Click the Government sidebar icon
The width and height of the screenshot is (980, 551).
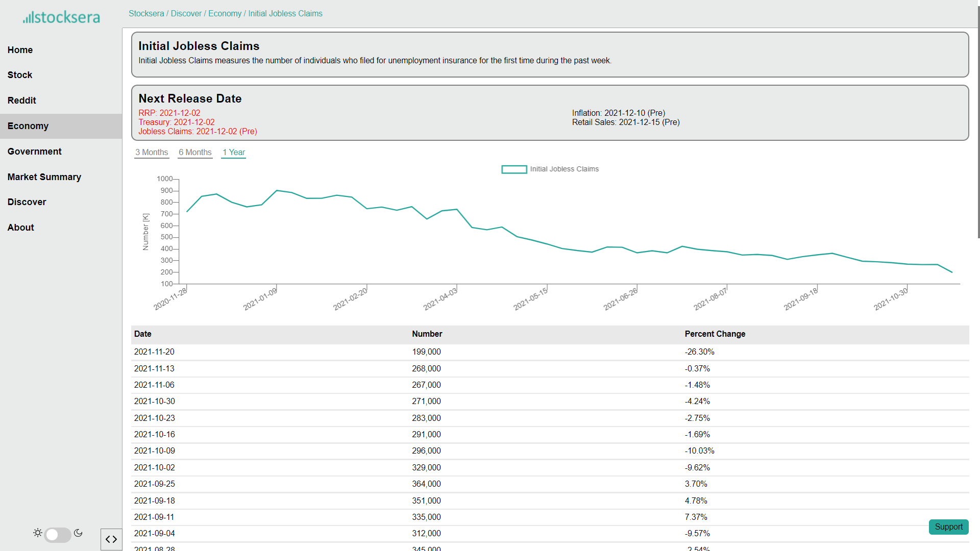34,151
